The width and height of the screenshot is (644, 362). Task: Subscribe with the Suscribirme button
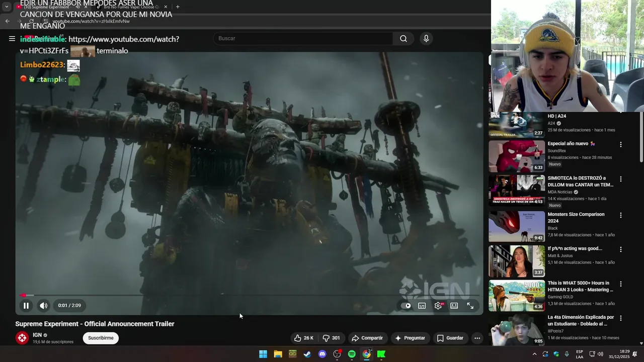[101, 338]
